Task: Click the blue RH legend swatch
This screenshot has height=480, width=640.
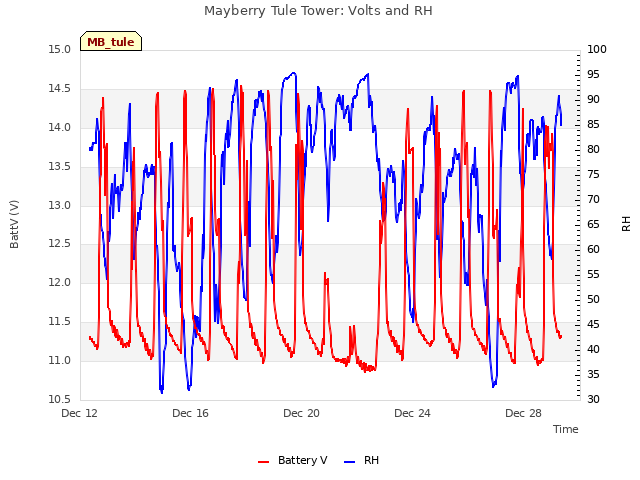Action: click(x=350, y=461)
